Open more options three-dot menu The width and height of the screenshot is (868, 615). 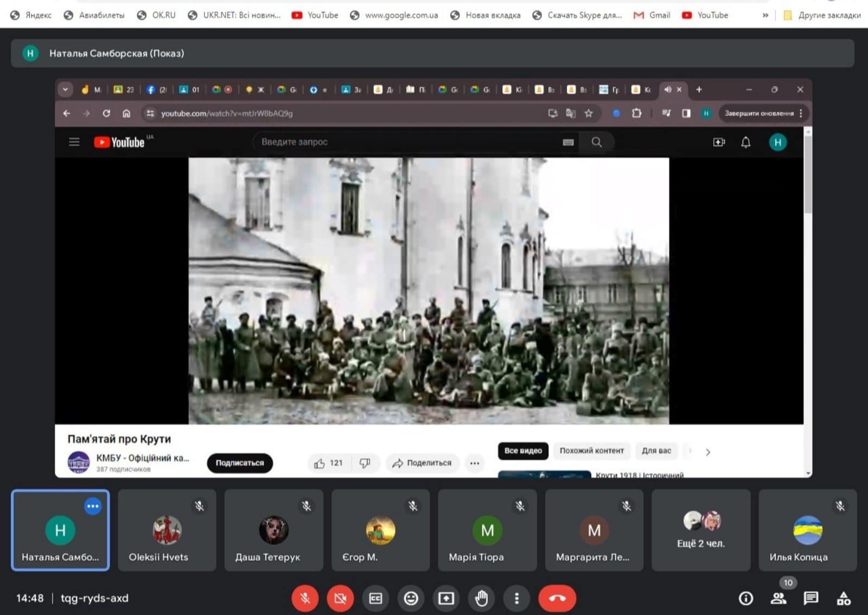click(x=516, y=598)
